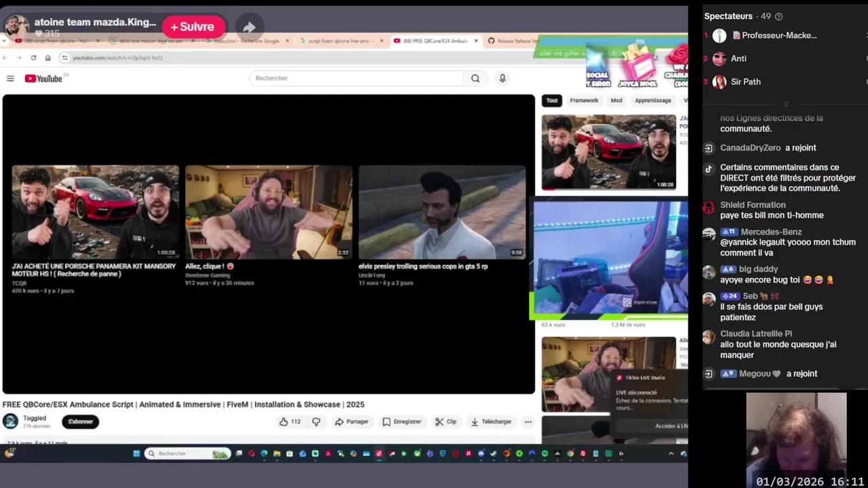Open YouTube hamburger guide menu
The image size is (868, 488).
point(10,79)
